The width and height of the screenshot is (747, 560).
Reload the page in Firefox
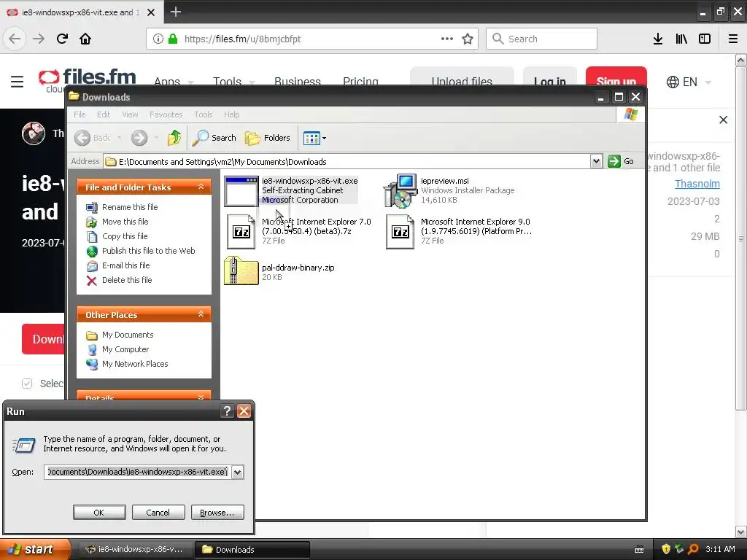(x=62, y=39)
